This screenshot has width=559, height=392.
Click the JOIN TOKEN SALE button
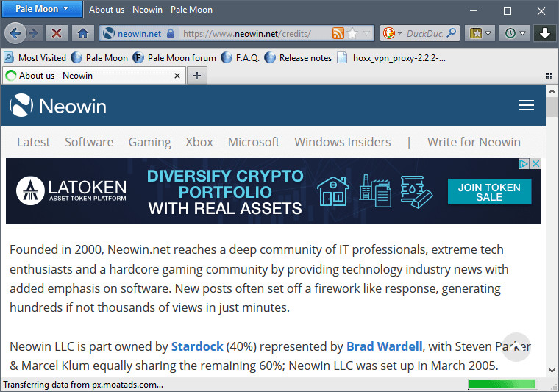click(x=488, y=192)
